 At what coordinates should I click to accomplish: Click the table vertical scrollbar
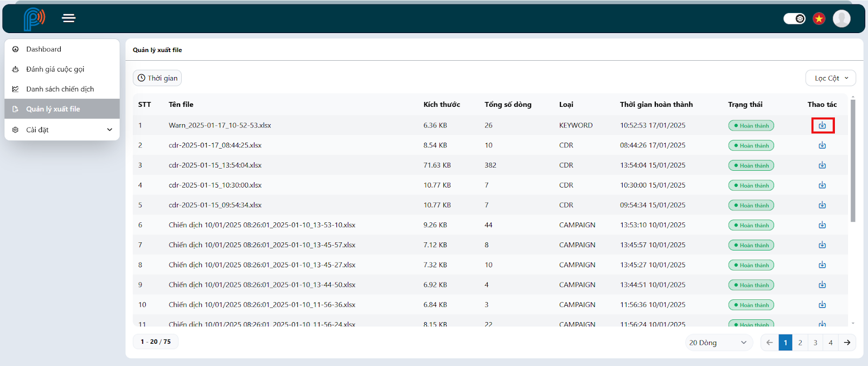853,160
